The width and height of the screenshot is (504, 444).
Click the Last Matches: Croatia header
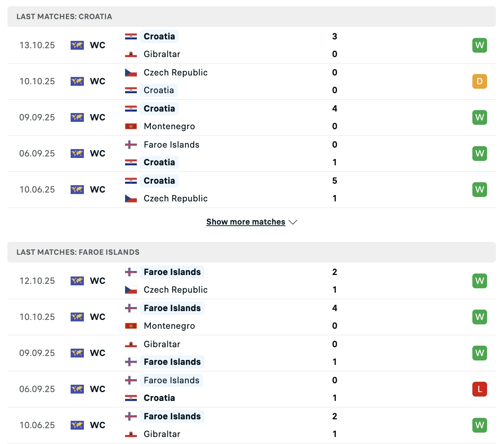[64, 17]
